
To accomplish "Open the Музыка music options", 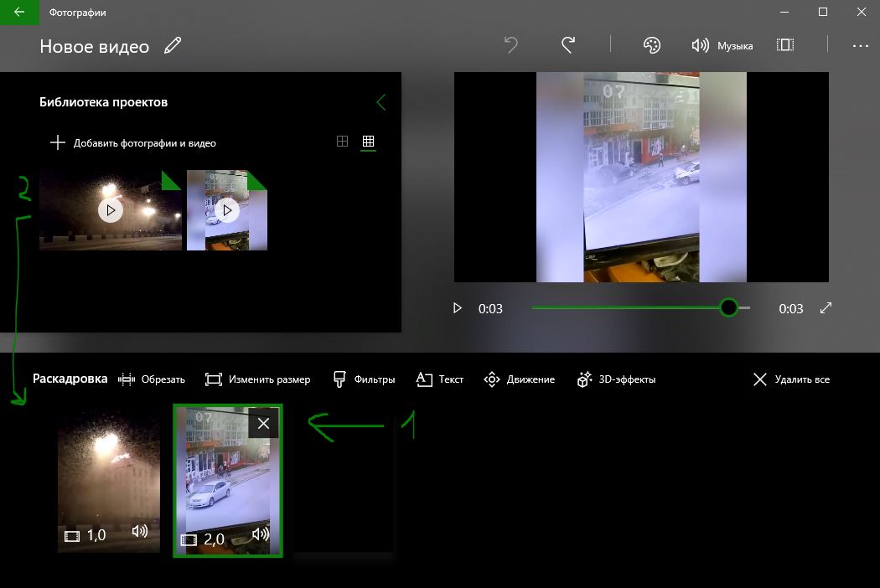I will (722, 45).
